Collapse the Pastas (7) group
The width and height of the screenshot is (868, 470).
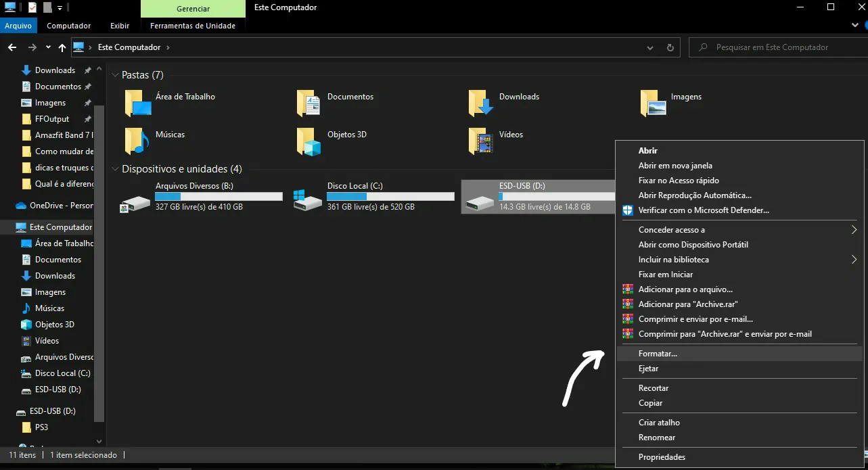(115, 75)
